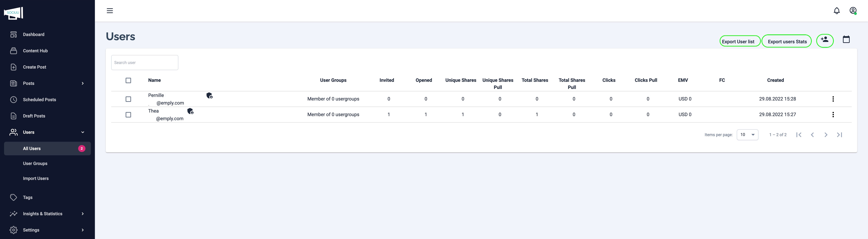The height and width of the screenshot is (239, 868).
Task: Toggle the select-all users checkbox
Action: click(x=128, y=80)
